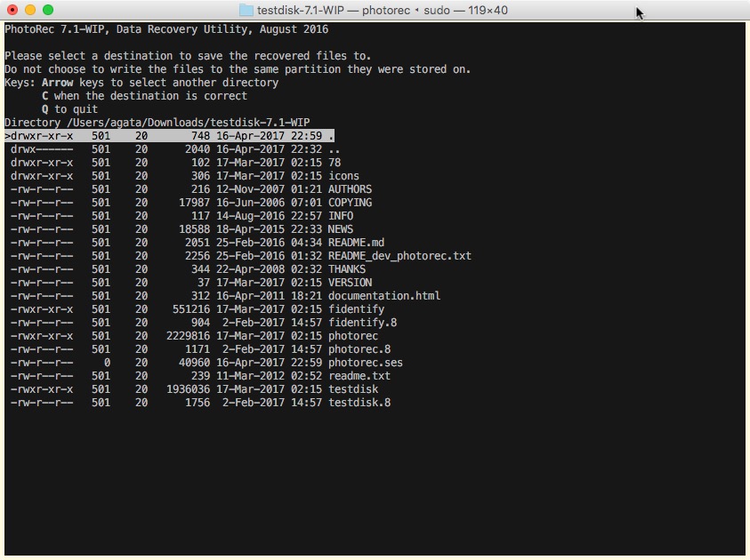Screen dimensions: 750x560
Task: Click the 'Do not choose to write the files' warning line
Action: pos(238,69)
